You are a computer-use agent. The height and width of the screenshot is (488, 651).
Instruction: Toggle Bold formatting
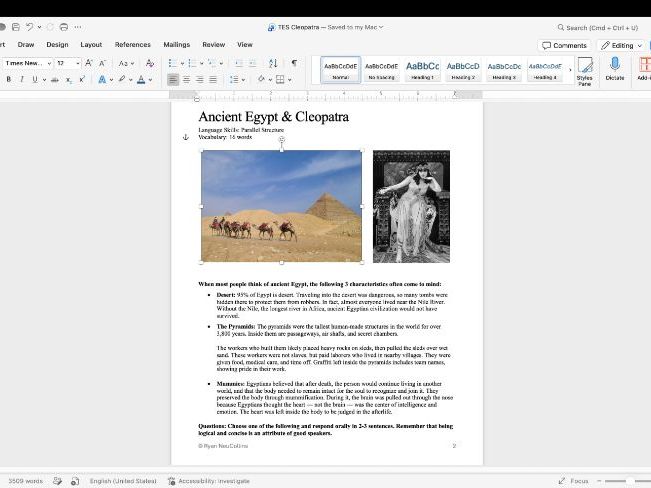coord(8,79)
